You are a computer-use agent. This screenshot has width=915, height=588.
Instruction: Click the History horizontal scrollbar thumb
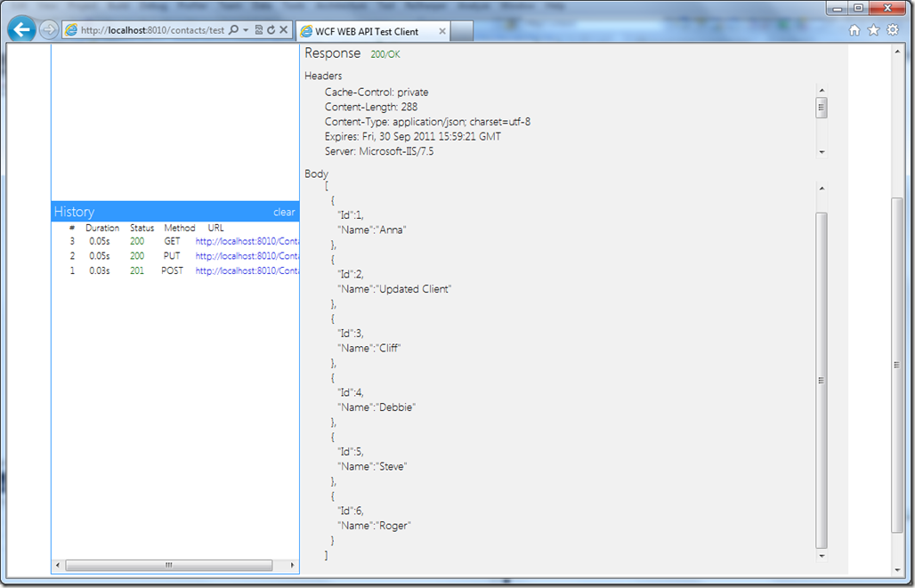pyautogui.click(x=168, y=565)
